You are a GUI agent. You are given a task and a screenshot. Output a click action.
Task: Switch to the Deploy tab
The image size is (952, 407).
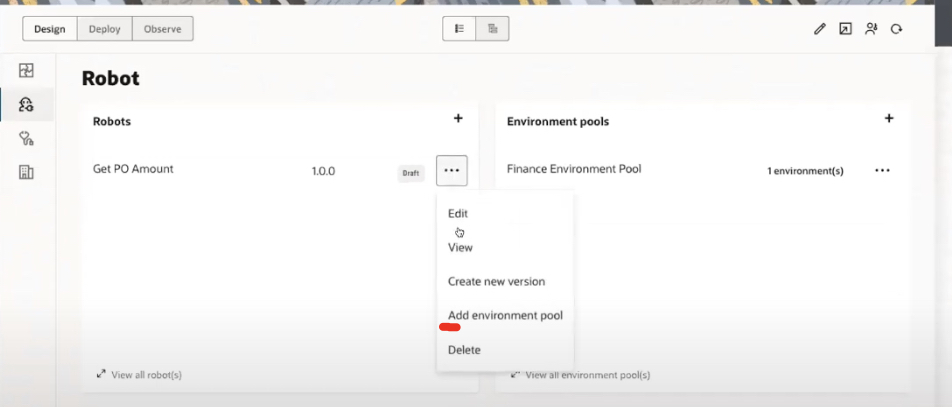105,29
